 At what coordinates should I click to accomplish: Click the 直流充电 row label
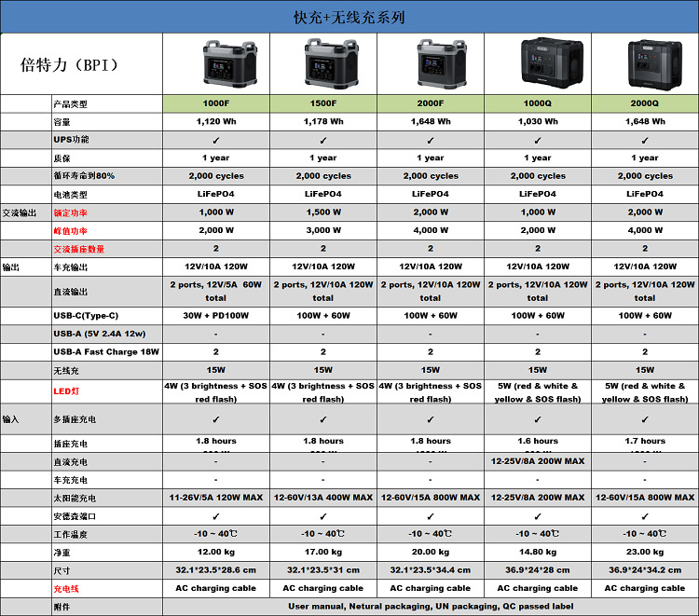(x=71, y=462)
